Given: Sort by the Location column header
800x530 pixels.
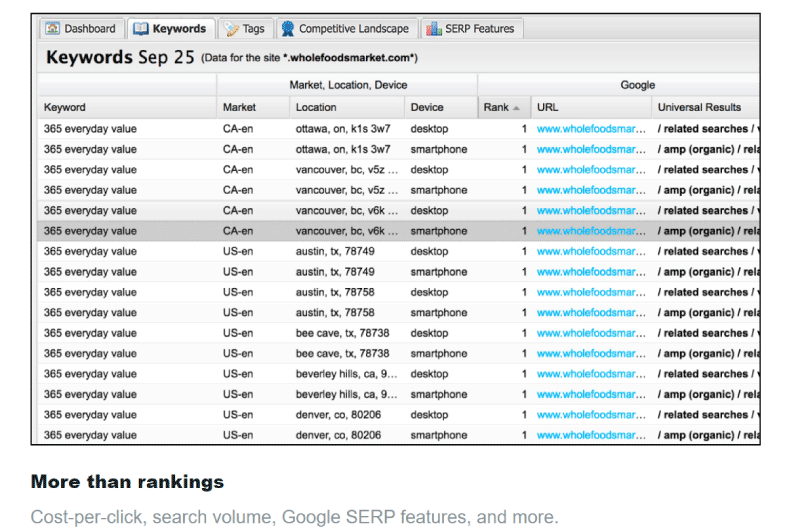Looking at the screenshot, I should 347,107.
